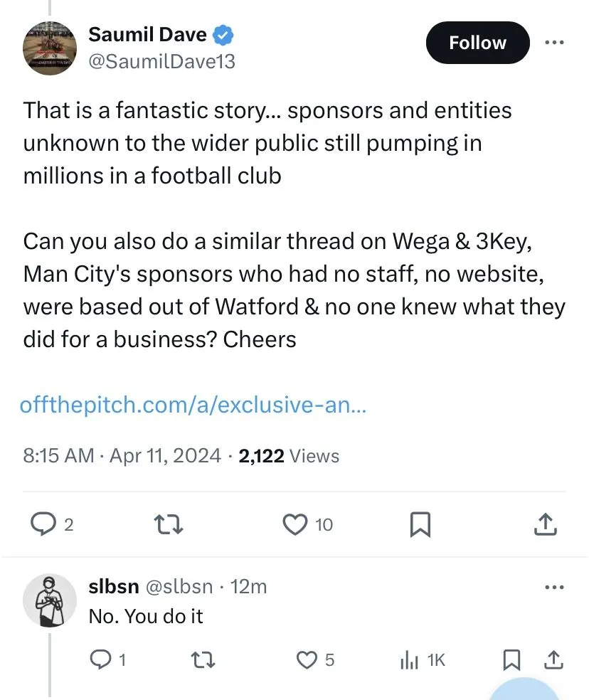Click the @SaumilDave13 handle

point(161,63)
